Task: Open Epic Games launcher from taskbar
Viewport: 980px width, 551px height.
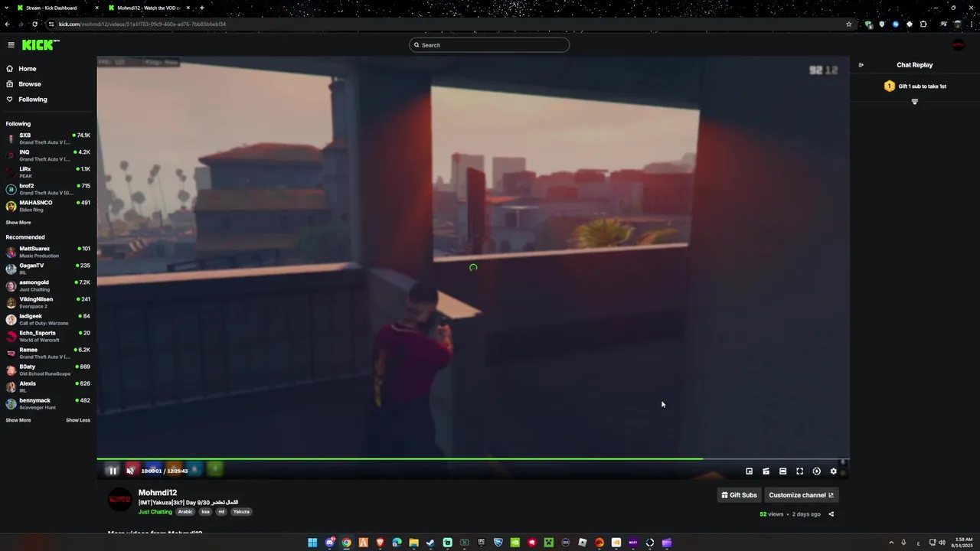Action: tap(481, 543)
